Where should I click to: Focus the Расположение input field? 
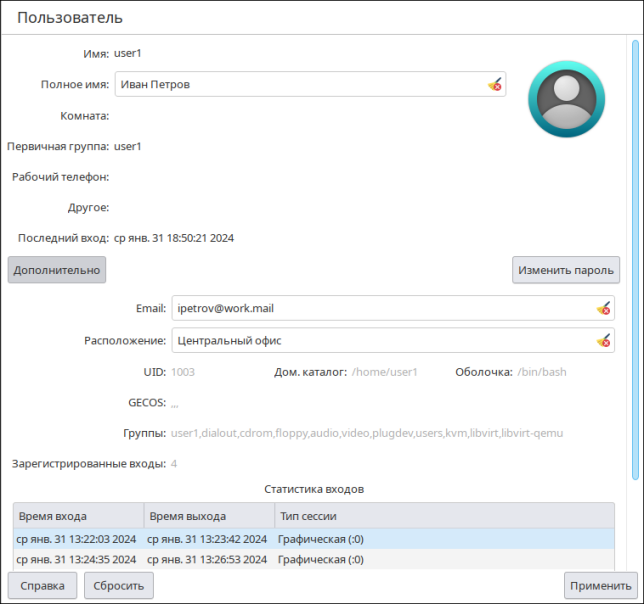pyautogui.click(x=380, y=341)
